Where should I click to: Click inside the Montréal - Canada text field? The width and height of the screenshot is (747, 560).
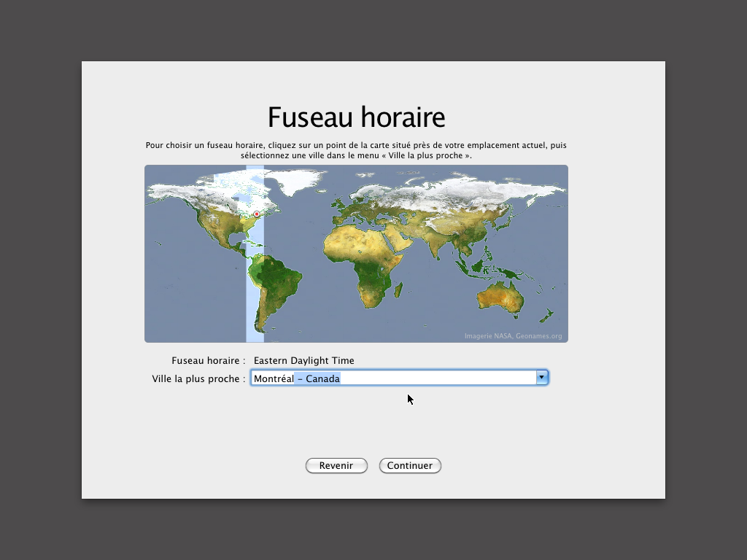(x=394, y=378)
